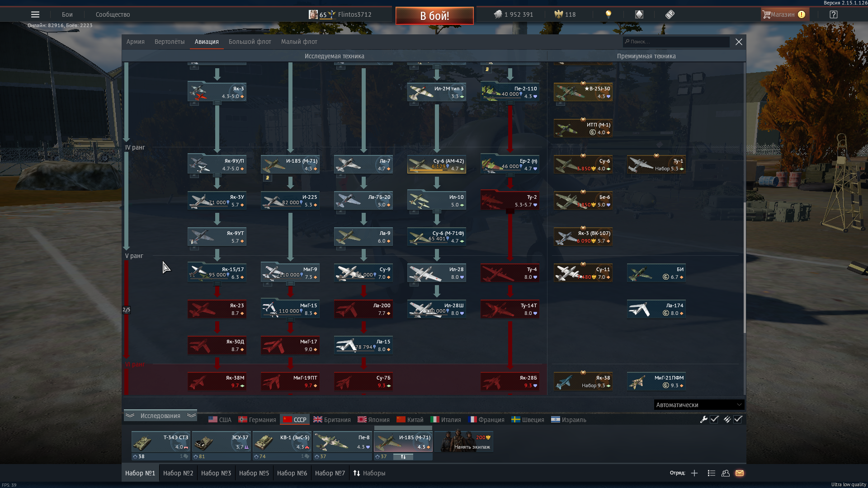868x488 pixels.
Task: Open the Сообщество menu
Action: (x=113, y=14)
